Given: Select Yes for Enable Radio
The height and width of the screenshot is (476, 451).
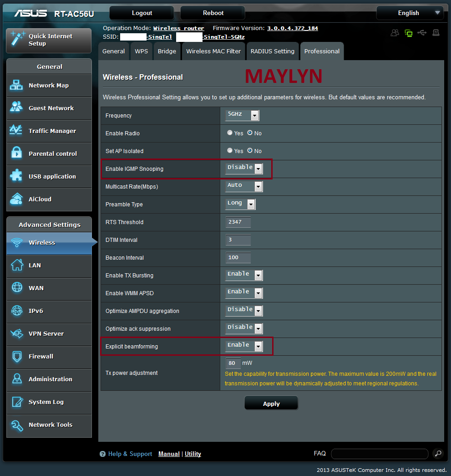Looking at the screenshot, I should pyautogui.click(x=230, y=133).
